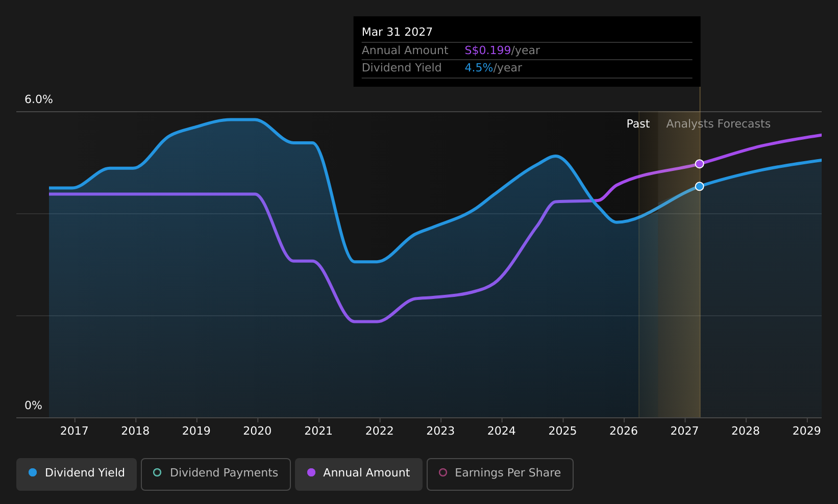Click the Mar 31 2027 tooltip date
Viewport: 838px width, 504px height.
397,32
